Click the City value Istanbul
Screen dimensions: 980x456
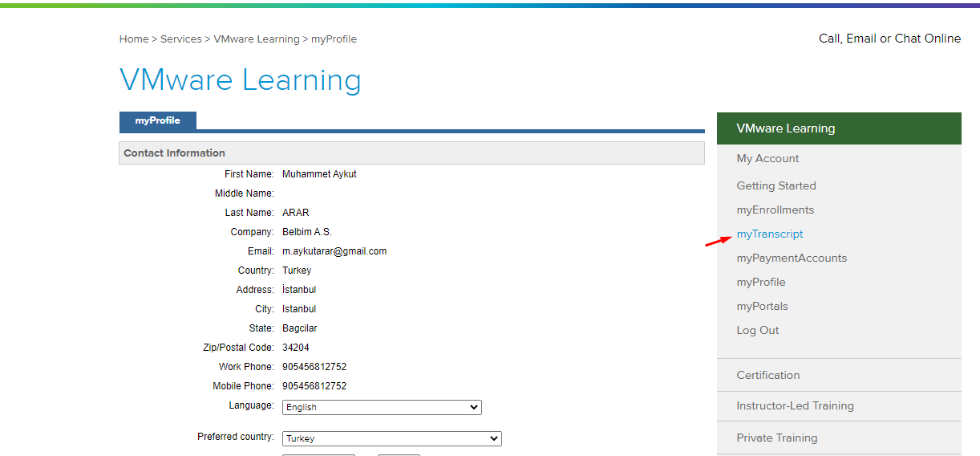pos(299,309)
